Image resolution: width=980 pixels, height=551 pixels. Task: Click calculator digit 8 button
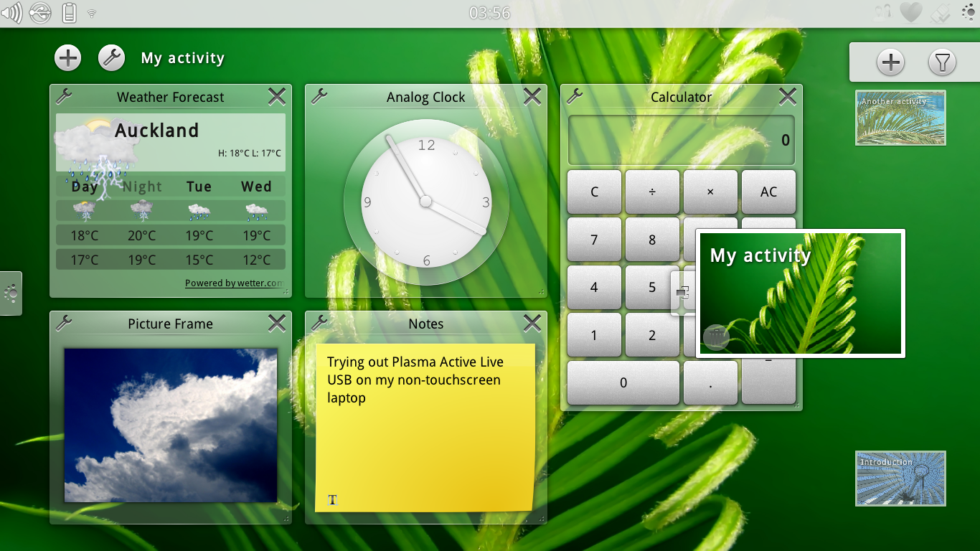[652, 240]
